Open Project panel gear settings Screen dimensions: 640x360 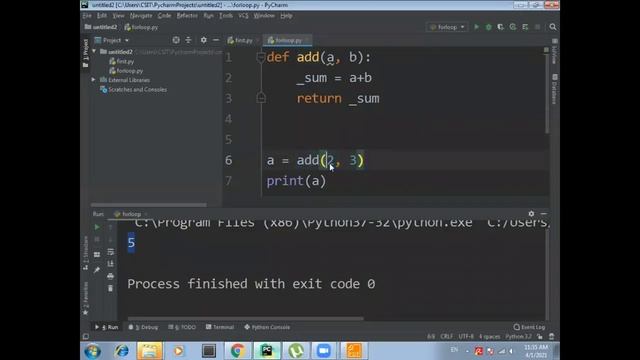pos(204,40)
